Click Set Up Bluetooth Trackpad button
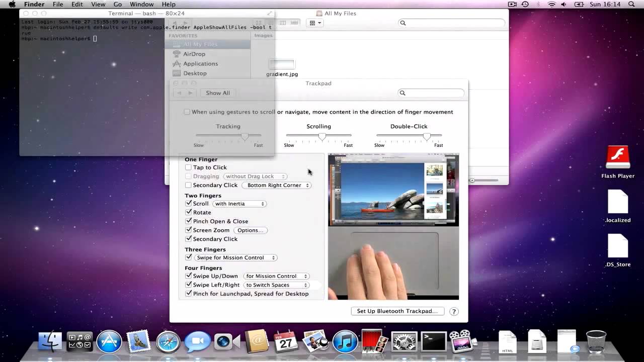The width and height of the screenshot is (644, 362). point(397,311)
